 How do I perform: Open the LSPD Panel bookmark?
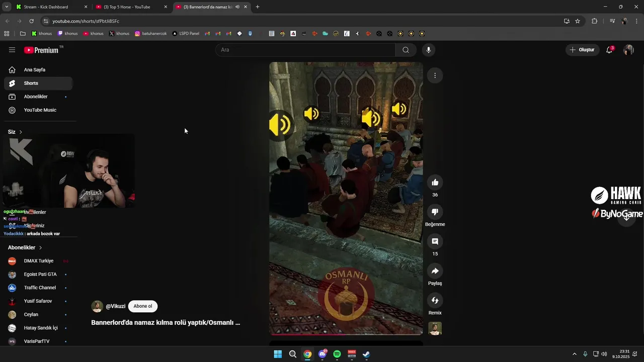coord(186,34)
